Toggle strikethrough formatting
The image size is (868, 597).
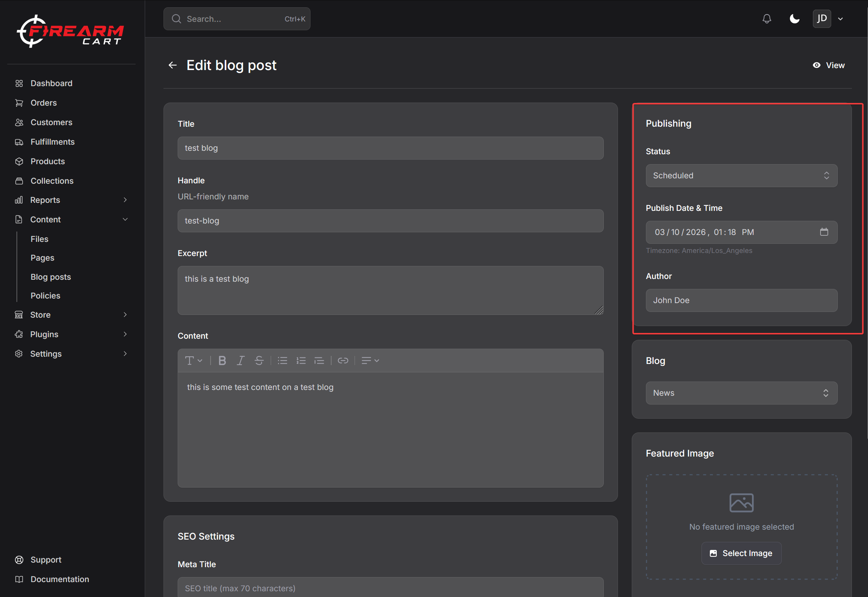[259, 360]
